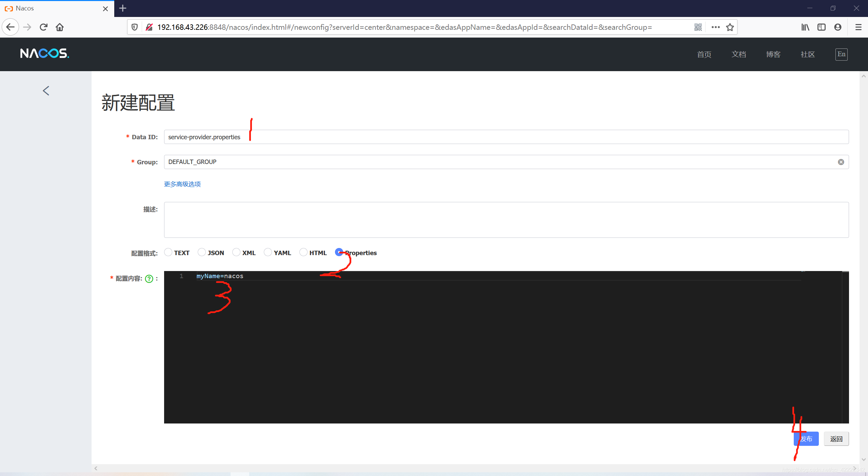The width and height of the screenshot is (868, 476).
Task: Click the NACOS logo
Action: tap(44, 54)
